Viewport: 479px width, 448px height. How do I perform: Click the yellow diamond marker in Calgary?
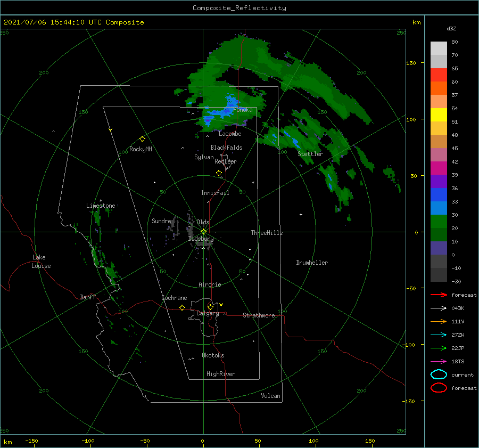click(x=210, y=307)
